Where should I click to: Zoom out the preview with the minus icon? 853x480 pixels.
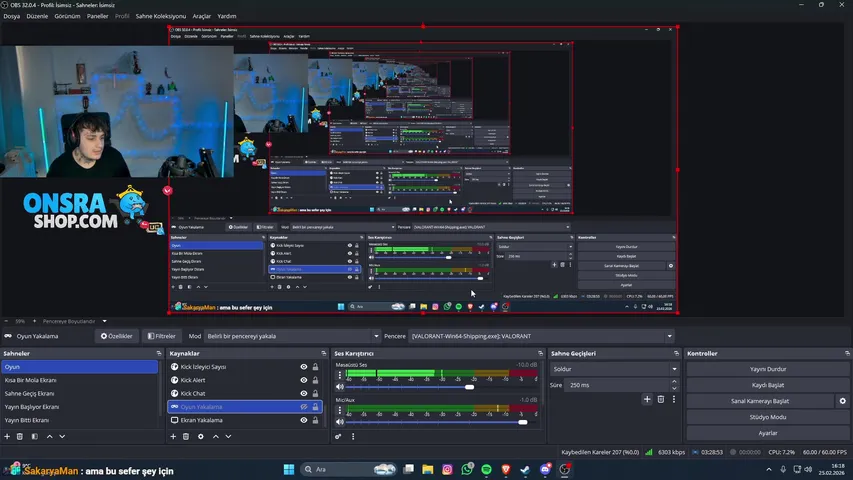(6, 321)
